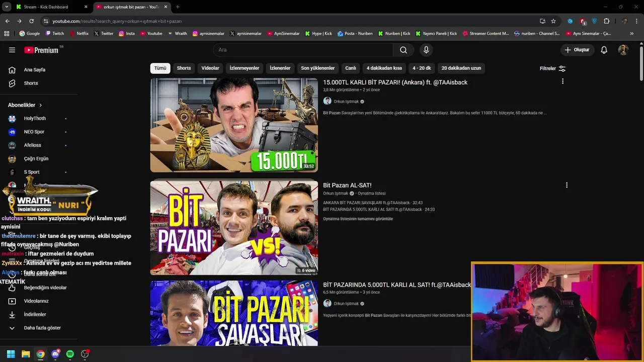Open the 15.000TL KARLI BİT PAZARI thumbnail
The height and width of the screenshot is (362, 644).
coord(234,125)
